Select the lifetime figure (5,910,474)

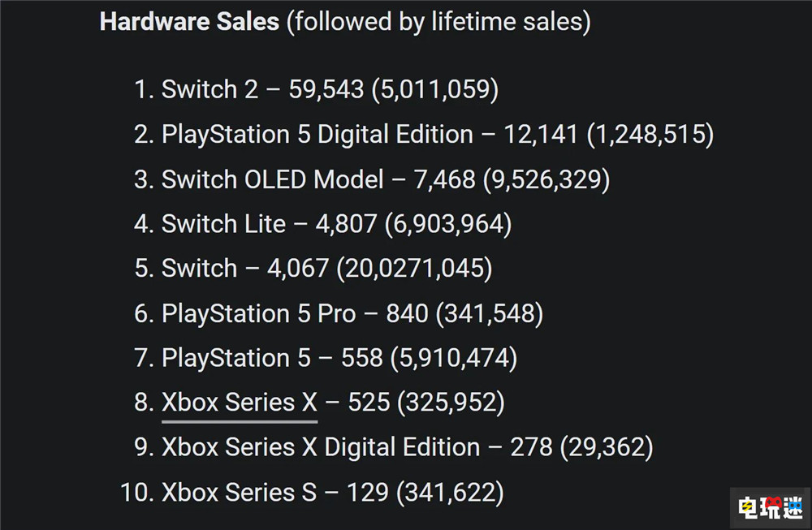453,358
